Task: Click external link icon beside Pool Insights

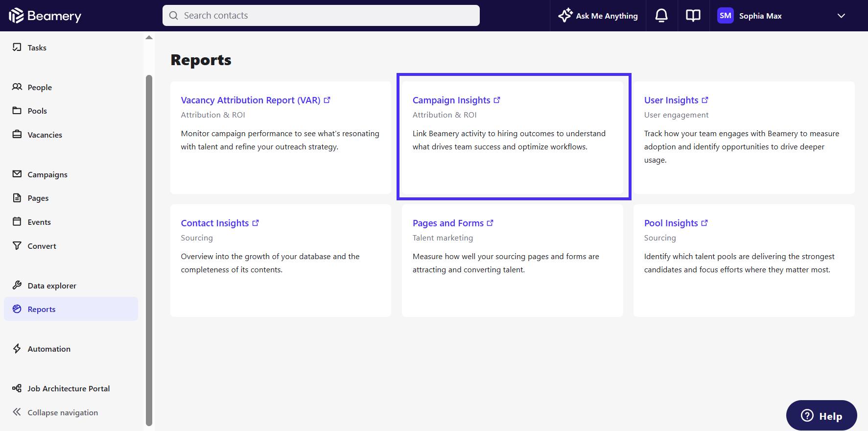Action: point(704,223)
